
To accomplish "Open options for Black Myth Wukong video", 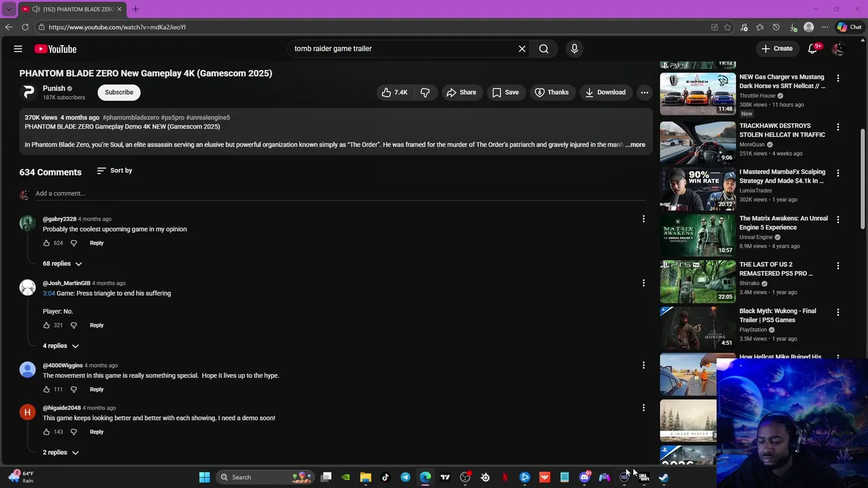I will tap(838, 312).
